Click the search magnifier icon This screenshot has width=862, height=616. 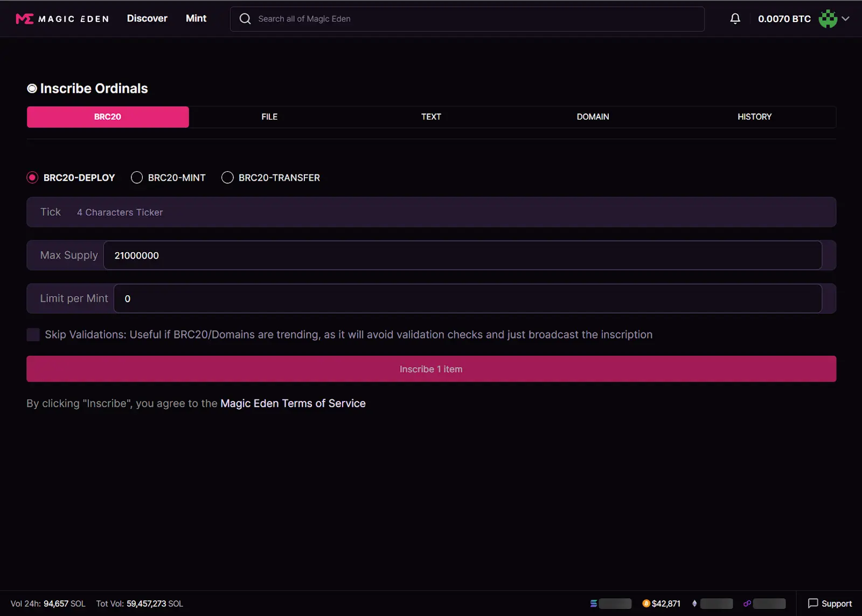pyautogui.click(x=245, y=19)
